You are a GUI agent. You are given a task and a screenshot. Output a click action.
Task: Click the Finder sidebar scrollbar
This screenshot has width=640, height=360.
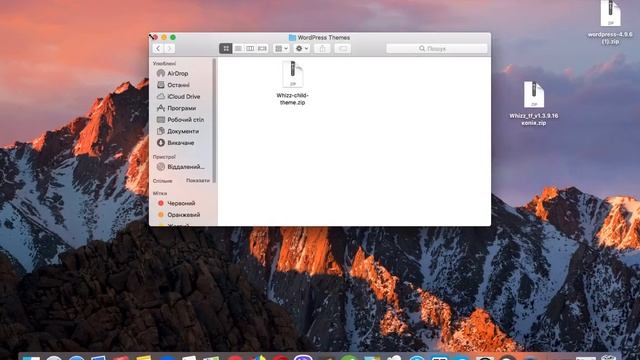214,120
